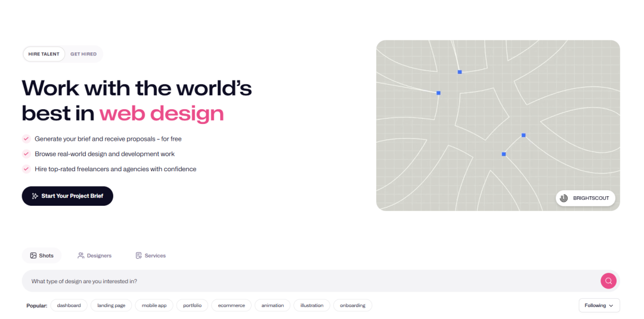Click checkmark beside 'Hire top-rated freelancers'
Viewport: 644px width, 319px height.
[x=26, y=169]
